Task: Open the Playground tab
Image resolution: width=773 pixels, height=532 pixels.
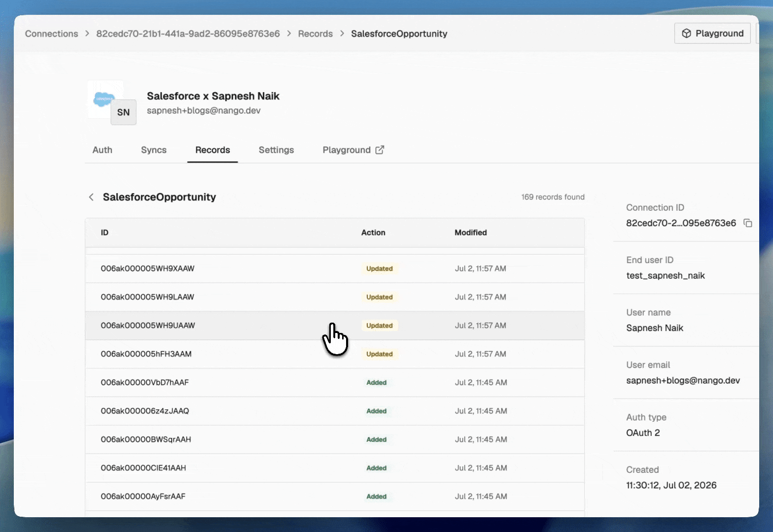Action: pyautogui.click(x=353, y=150)
